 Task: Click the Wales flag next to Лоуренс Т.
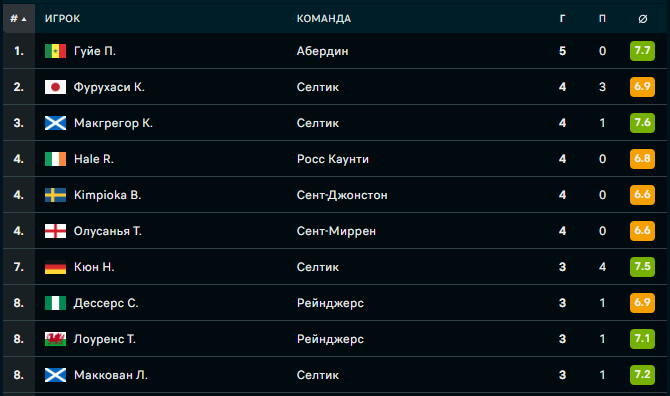tap(56, 339)
